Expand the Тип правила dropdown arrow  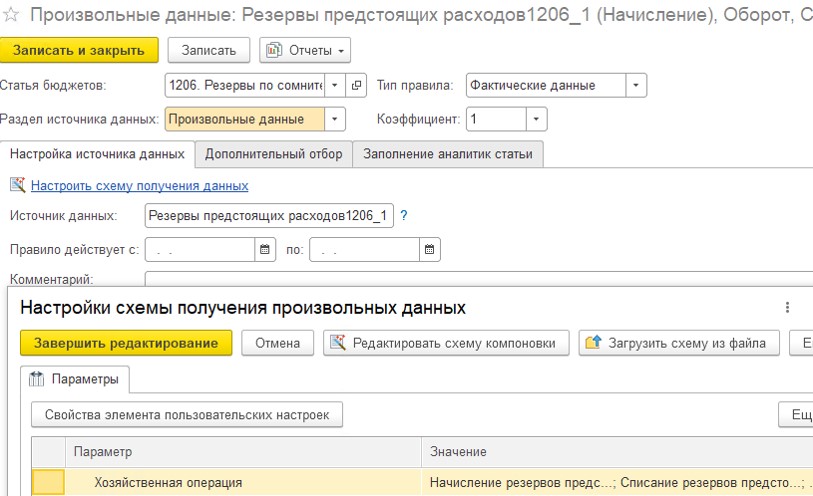636,85
